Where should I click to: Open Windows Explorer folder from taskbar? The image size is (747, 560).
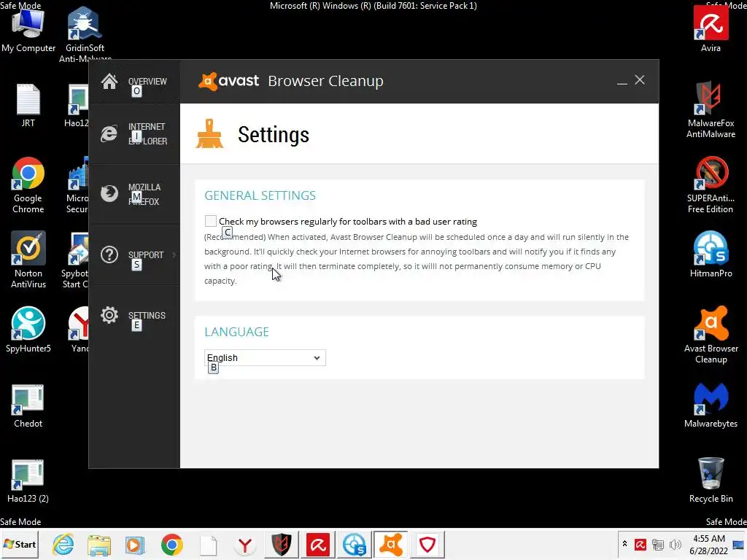[x=99, y=544]
